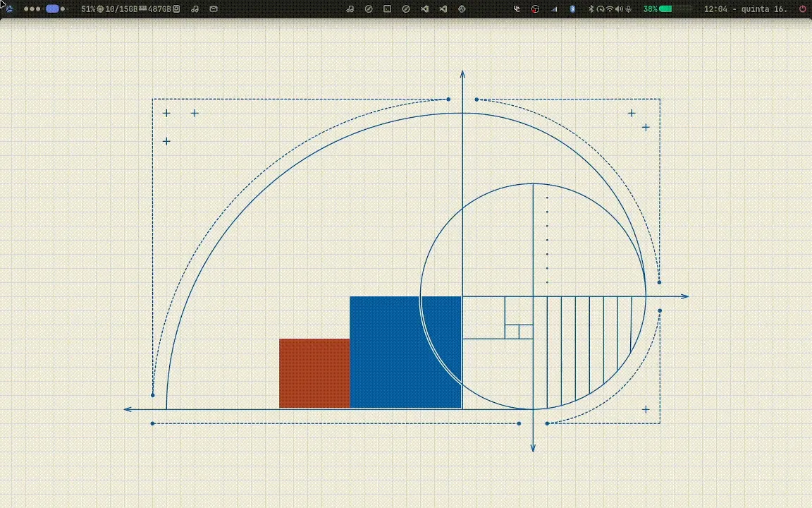Viewport: 812px width, 508px height.
Task: Launch the first compass browser icon
Action: [x=369, y=8]
